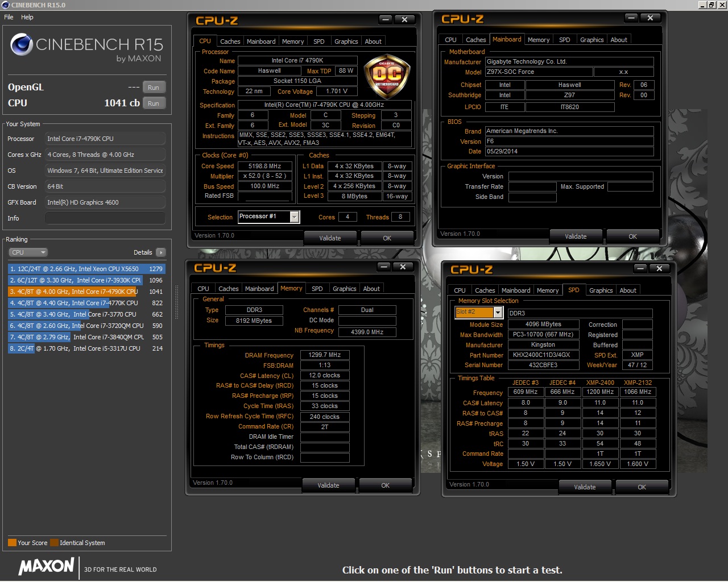Select the i7-3720QM ranking row
Viewport: 728px width, 582px height.
86,326
